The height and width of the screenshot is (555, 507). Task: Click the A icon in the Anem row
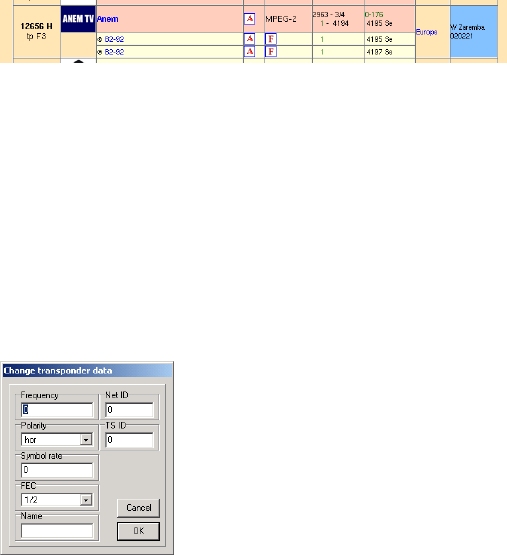(250, 19)
